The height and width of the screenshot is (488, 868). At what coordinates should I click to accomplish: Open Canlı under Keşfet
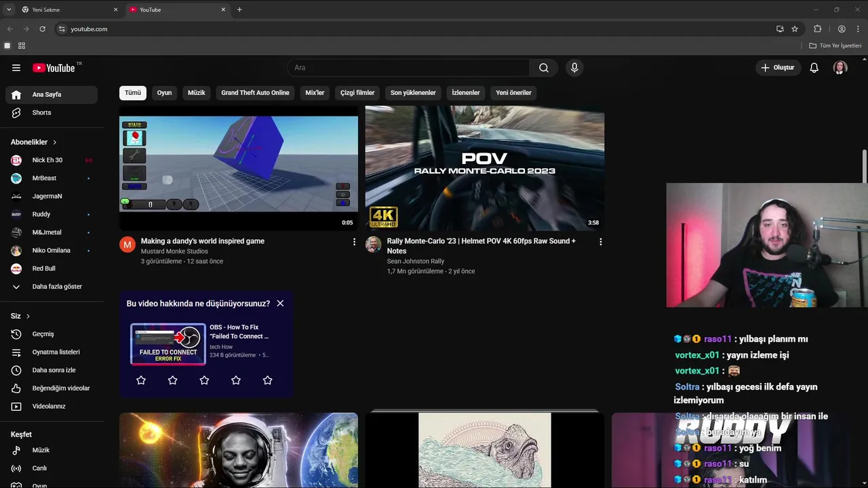pos(52,468)
